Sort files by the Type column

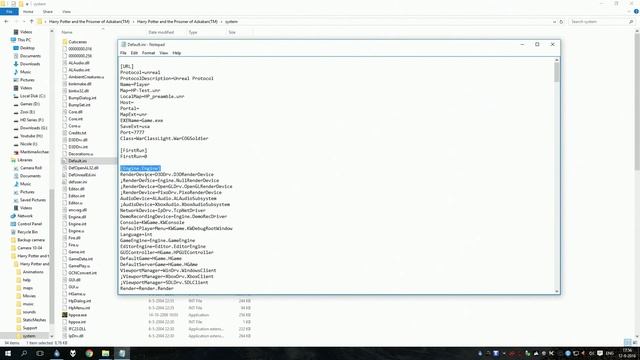[193, 32]
